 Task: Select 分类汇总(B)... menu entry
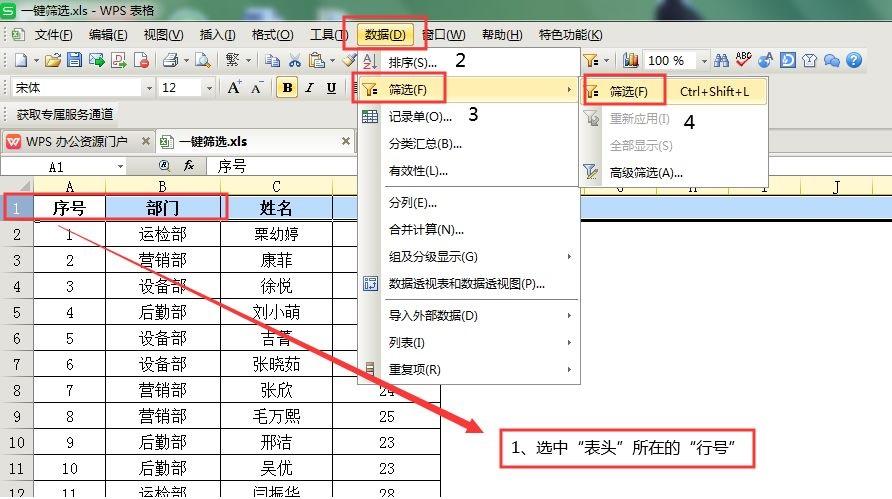[x=425, y=144]
